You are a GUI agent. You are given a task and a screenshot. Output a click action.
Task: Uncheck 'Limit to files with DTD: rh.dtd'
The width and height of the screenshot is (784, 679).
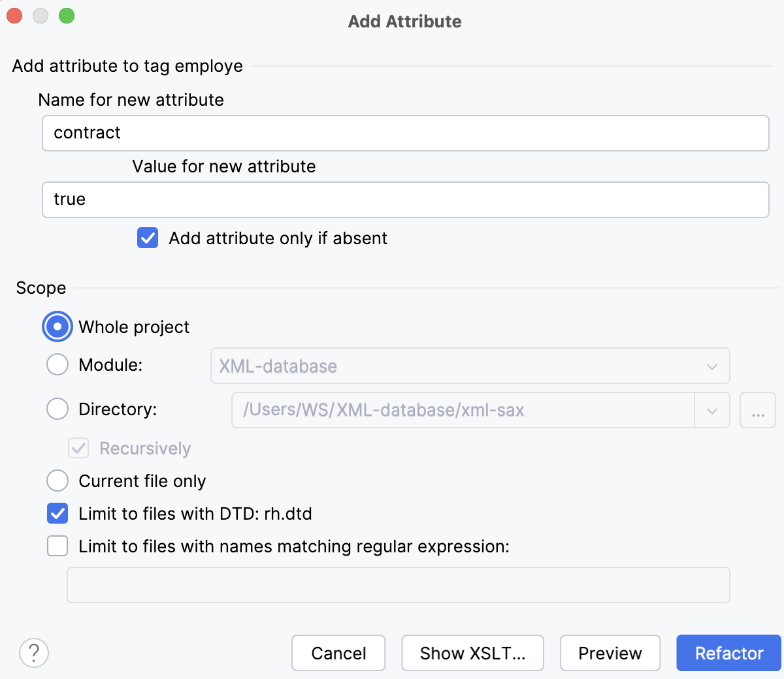pos(57,513)
